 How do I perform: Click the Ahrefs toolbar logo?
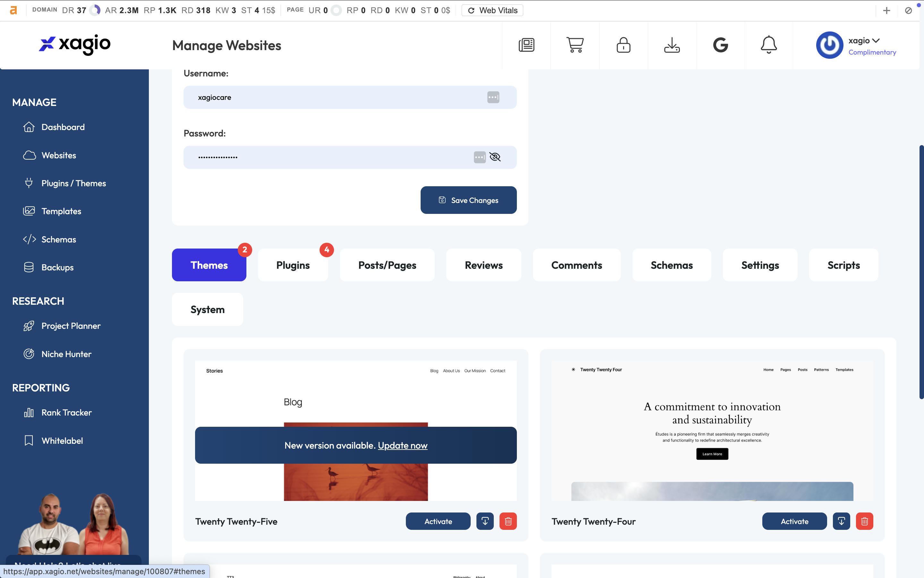click(x=13, y=10)
